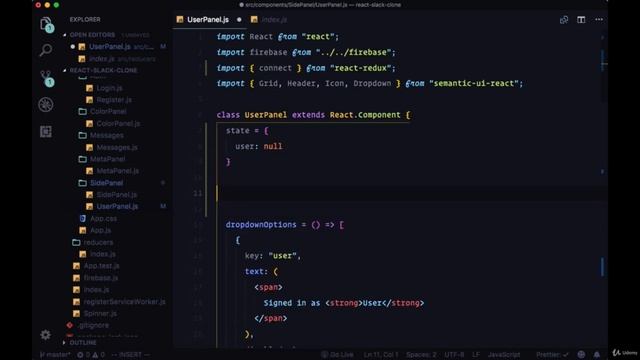Viewport: 640px width, 360px height.
Task: Open Spinner.js file
Action: click(100, 313)
